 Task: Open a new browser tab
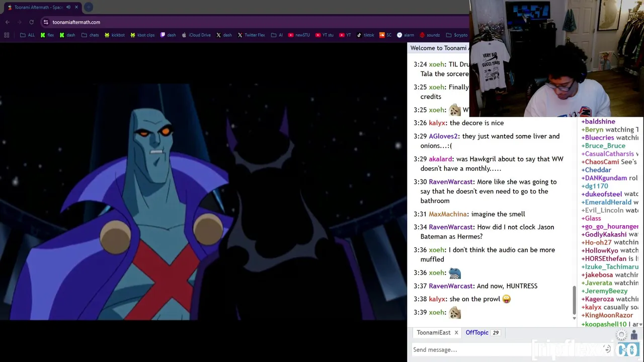[x=89, y=7]
